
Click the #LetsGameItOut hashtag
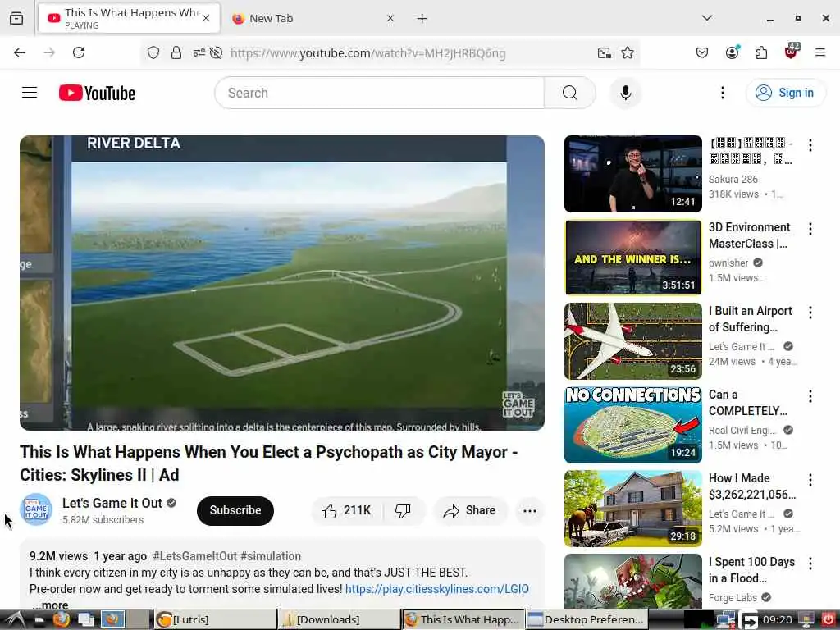(194, 556)
